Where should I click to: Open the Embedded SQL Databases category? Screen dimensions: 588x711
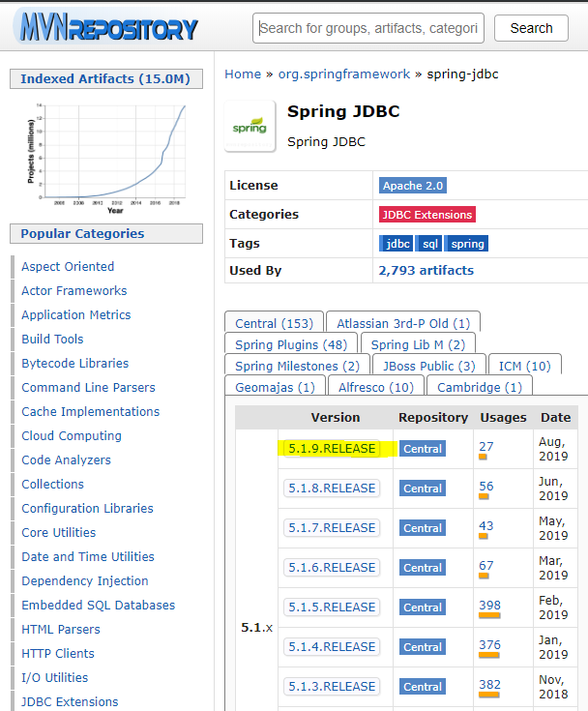pos(99,605)
